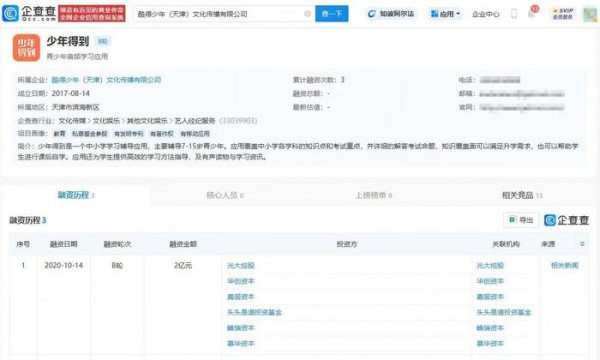Click the B轮 tag beside 少年得到
600x360 pixels.
pyautogui.click(x=103, y=41)
